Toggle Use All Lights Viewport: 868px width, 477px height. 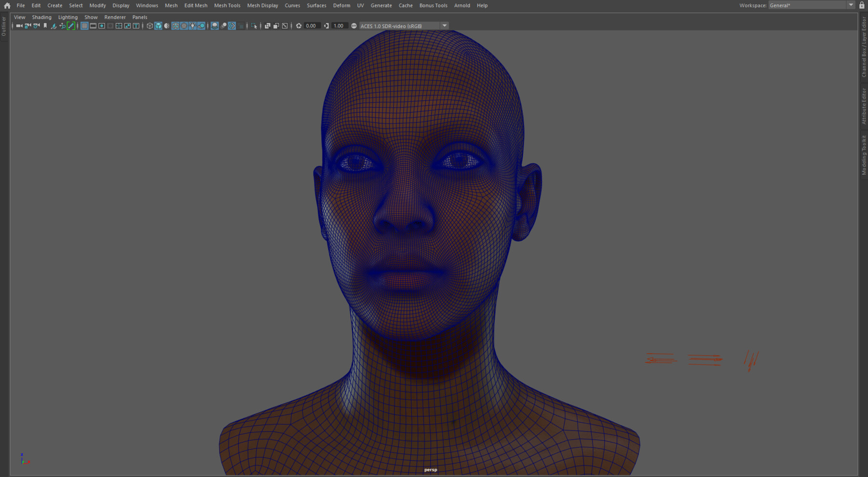(x=193, y=26)
